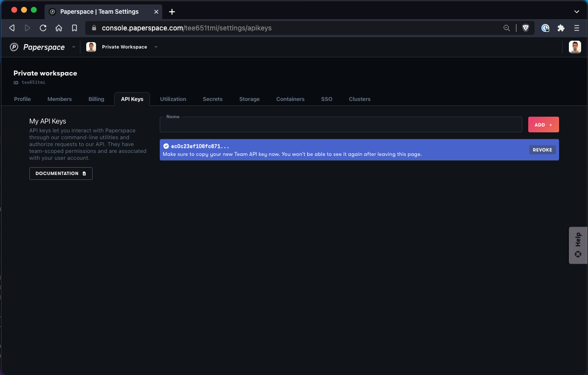Switch to the Members tab
Screen dimensions: 588x375
(60, 99)
